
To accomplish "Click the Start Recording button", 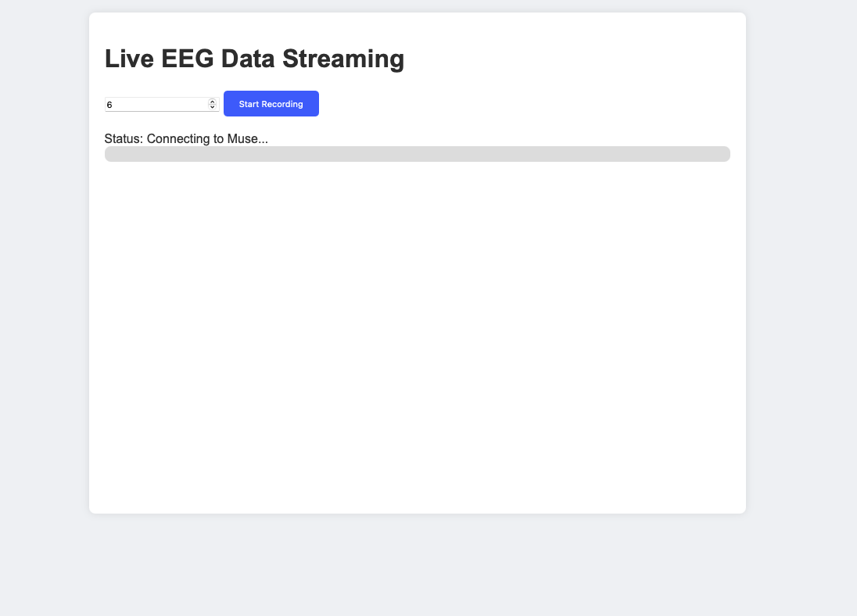I will pos(271,104).
